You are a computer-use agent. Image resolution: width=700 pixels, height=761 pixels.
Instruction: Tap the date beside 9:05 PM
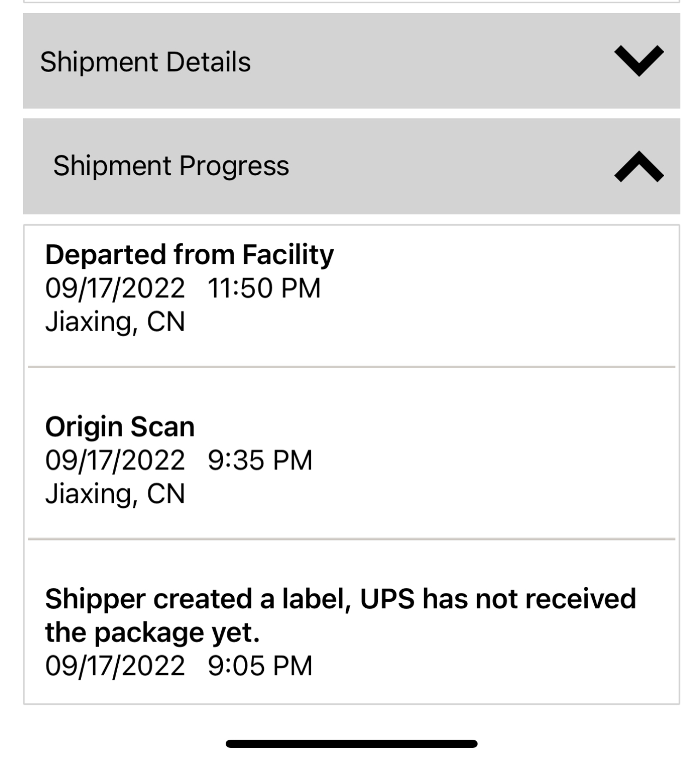click(x=115, y=666)
